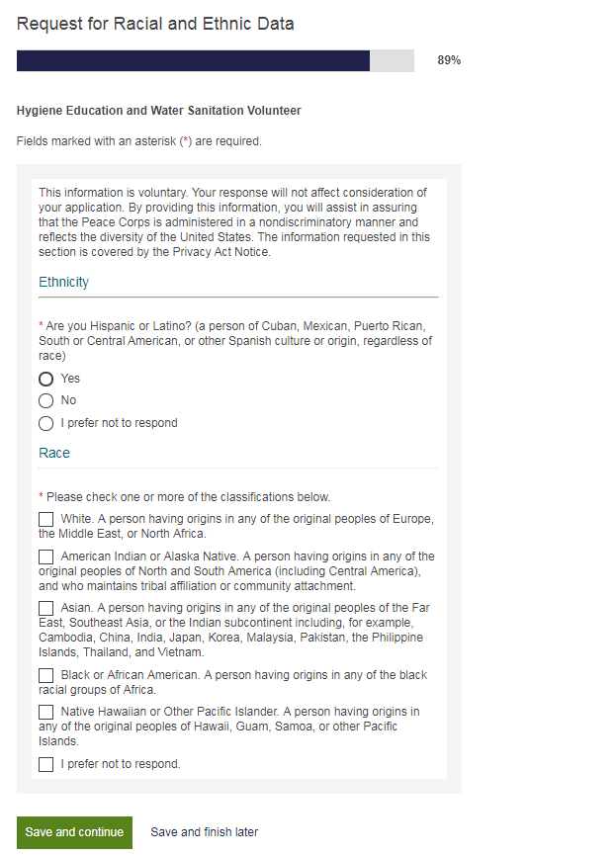Screen dimensions: 616x856
Task: Click the dark progress bar
Action: click(193, 60)
